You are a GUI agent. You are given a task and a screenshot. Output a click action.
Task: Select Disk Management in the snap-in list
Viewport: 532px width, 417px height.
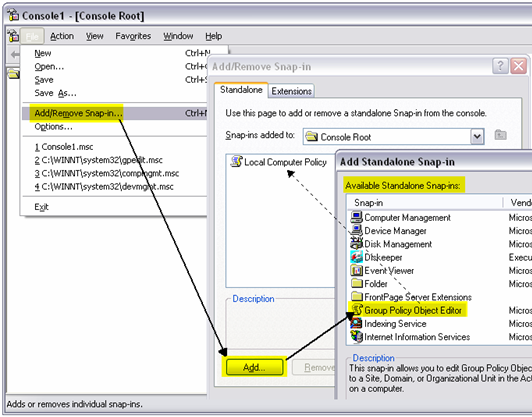[398, 244]
